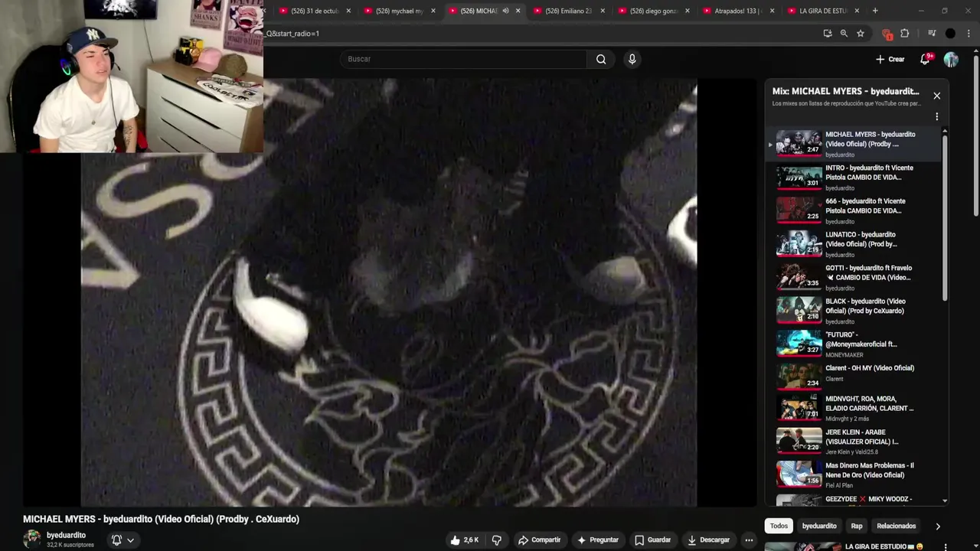The image size is (980, 551).
Task: Open the byeduardito channel name link
Action: 66,535
